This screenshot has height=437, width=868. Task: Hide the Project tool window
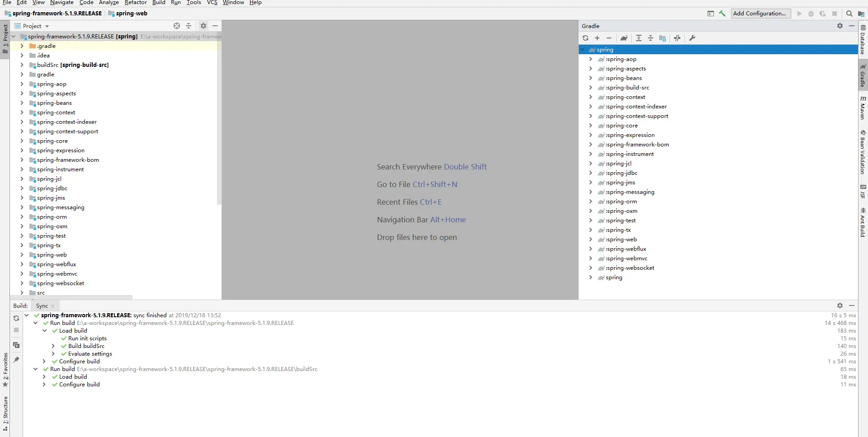click(215, 26)
